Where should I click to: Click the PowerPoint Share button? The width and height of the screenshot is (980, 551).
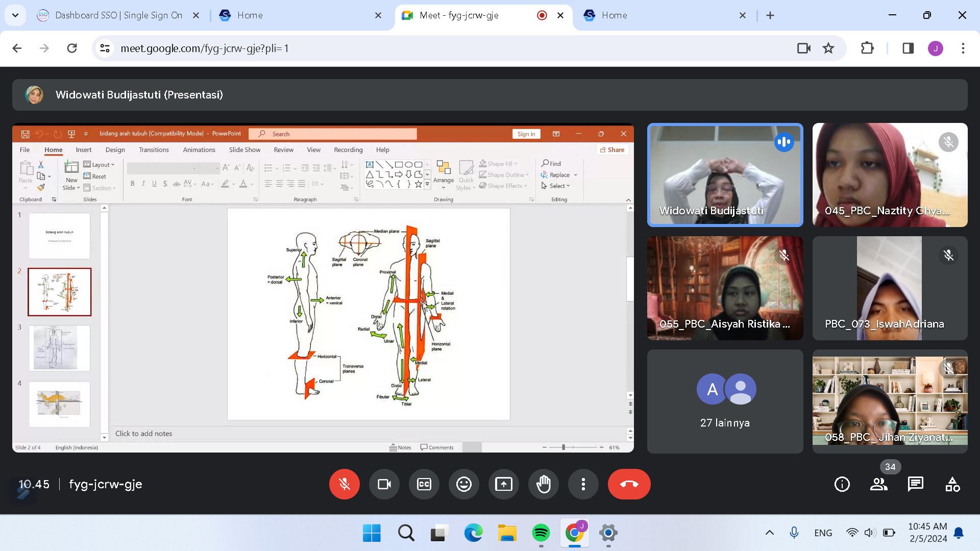tap(612, 149)
